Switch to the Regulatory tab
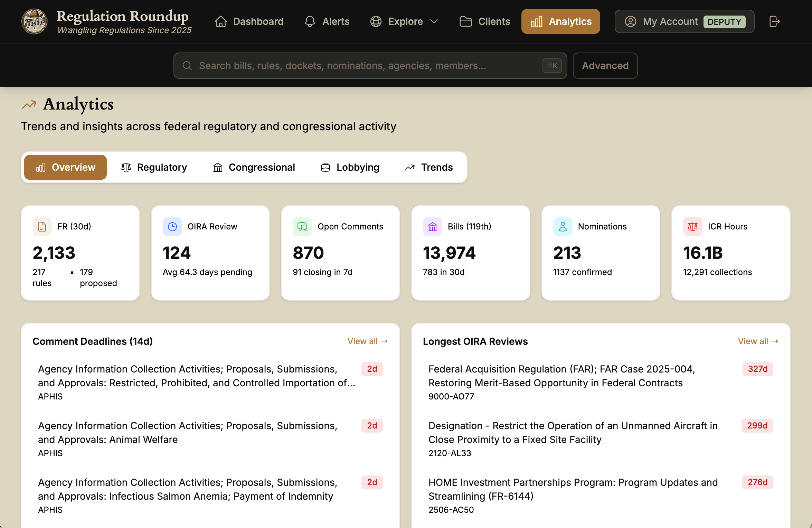This screenshot has width=812, height=528. [x=154, y=167]
